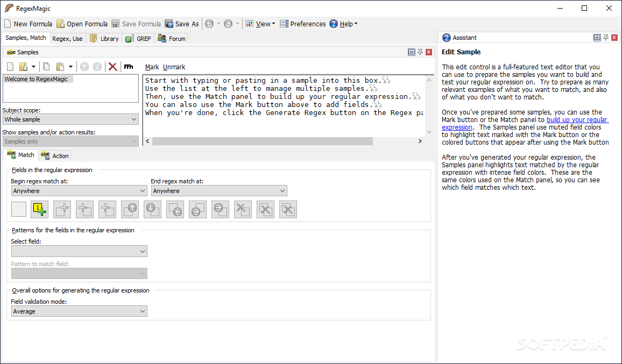622x364 pixels.
Task: Switch to the Forum tab
Action: coord(171,39)
